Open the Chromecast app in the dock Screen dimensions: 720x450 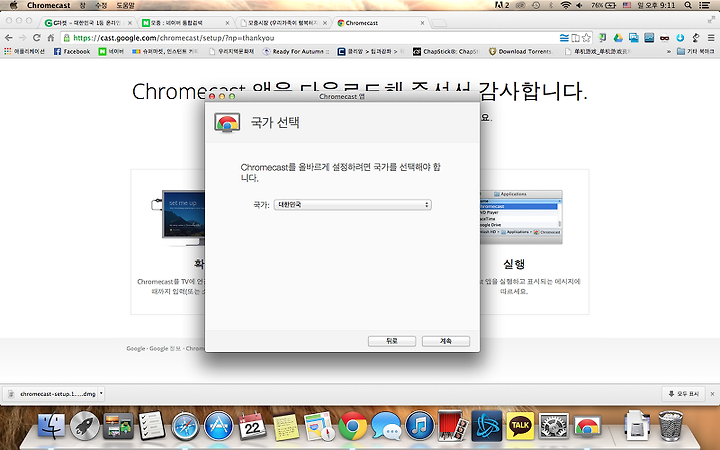[x=587, y=426]
